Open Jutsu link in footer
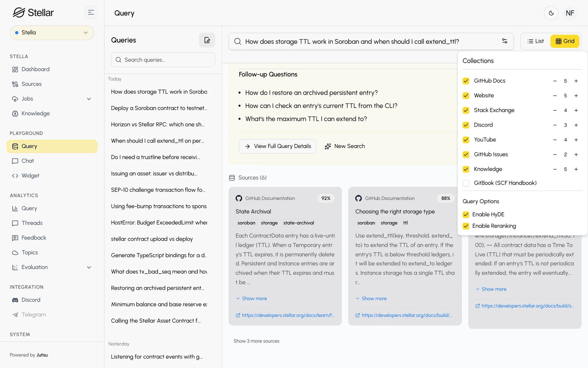Screen dimensions: 588x368 (42, 355)
